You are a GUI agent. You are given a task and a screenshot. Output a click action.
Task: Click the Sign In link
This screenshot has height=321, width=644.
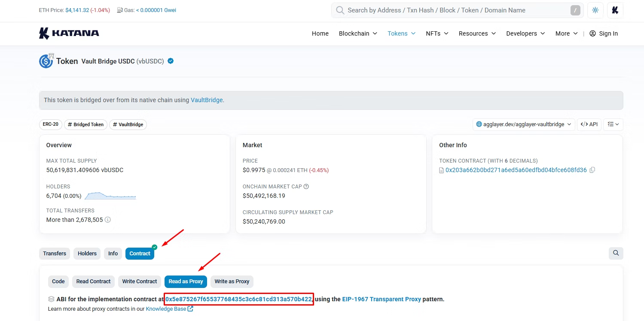(604, 33)
